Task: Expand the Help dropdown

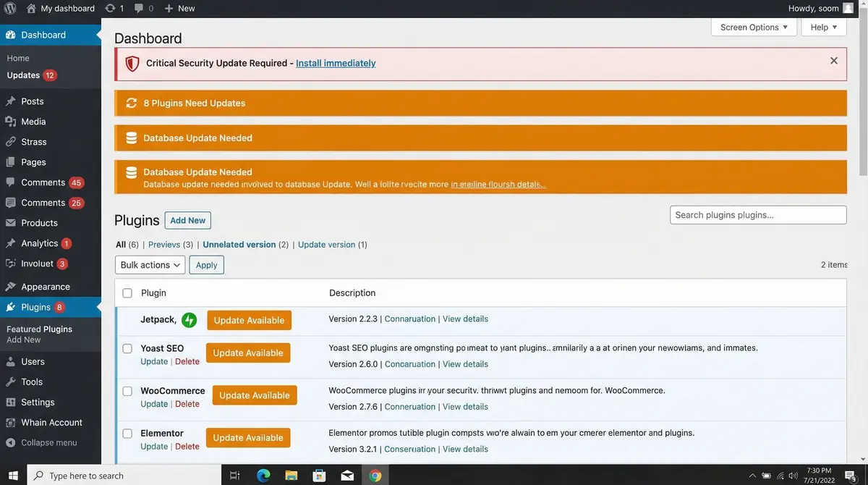Action: pos(823,27)
